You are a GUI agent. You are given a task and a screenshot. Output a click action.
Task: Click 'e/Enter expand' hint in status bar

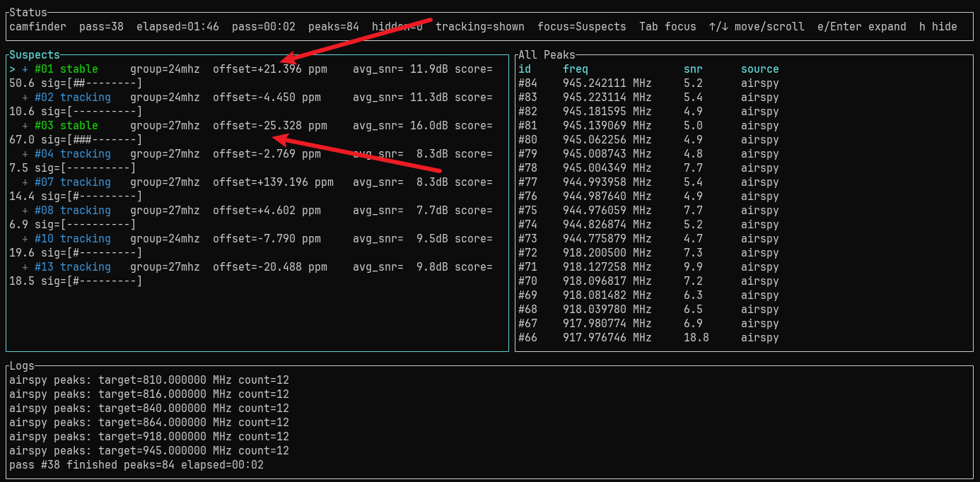click(x=862, y=27)
